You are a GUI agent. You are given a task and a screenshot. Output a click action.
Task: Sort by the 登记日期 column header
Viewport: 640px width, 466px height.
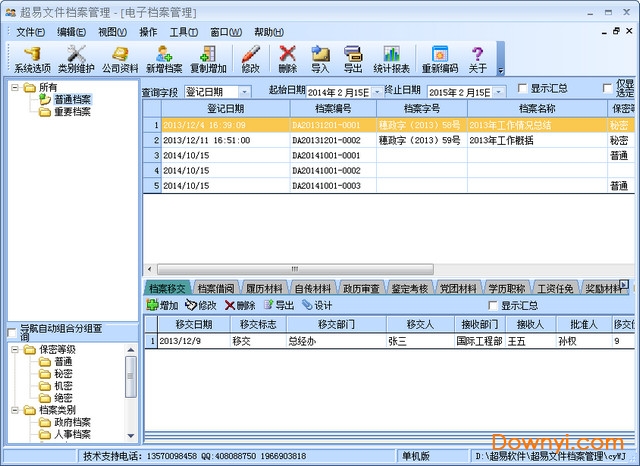coord(226,109)
